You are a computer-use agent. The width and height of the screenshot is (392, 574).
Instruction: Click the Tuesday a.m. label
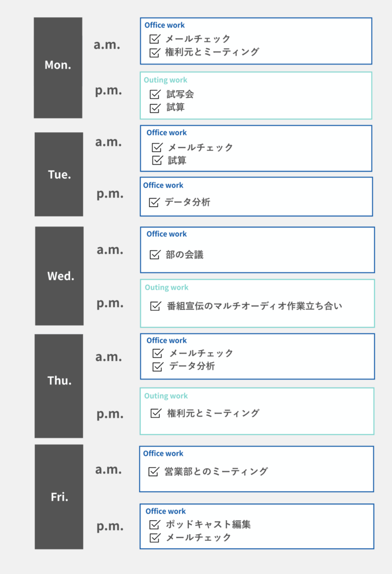click(x=108, y=142)
